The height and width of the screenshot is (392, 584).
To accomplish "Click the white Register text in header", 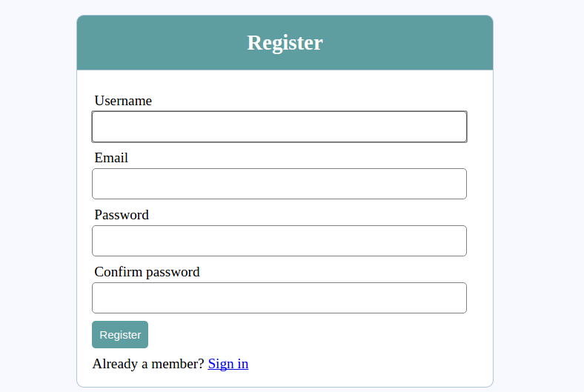I will (x=285, y=43).
